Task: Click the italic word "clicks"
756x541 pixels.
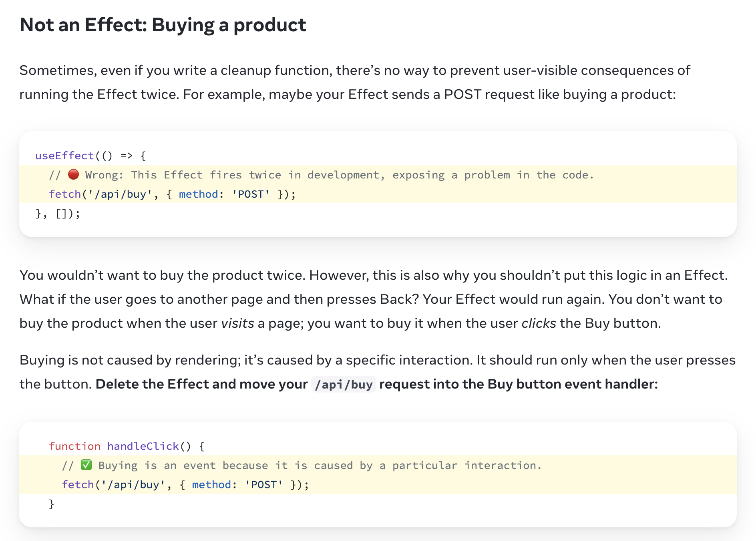Action: point(539,323)
